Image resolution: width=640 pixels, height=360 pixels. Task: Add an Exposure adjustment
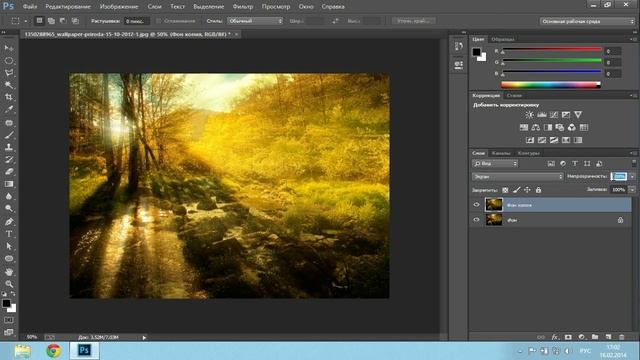coord(566,115)
